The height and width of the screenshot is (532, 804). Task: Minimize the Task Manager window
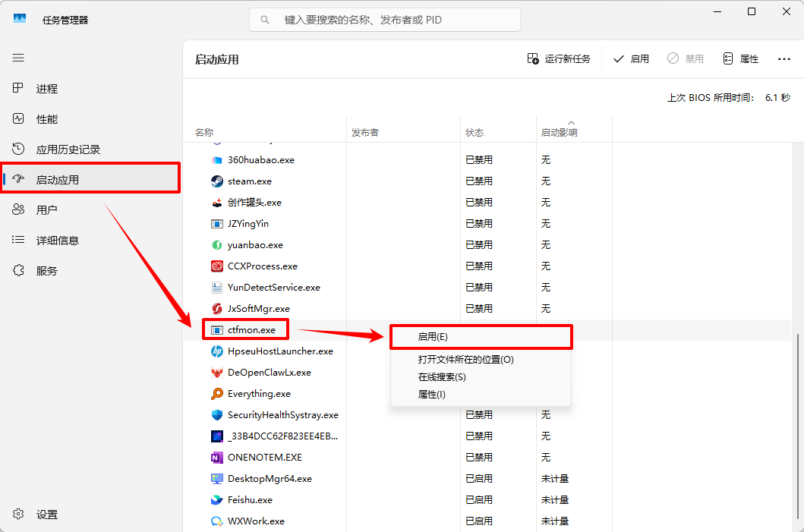(717, 11)
